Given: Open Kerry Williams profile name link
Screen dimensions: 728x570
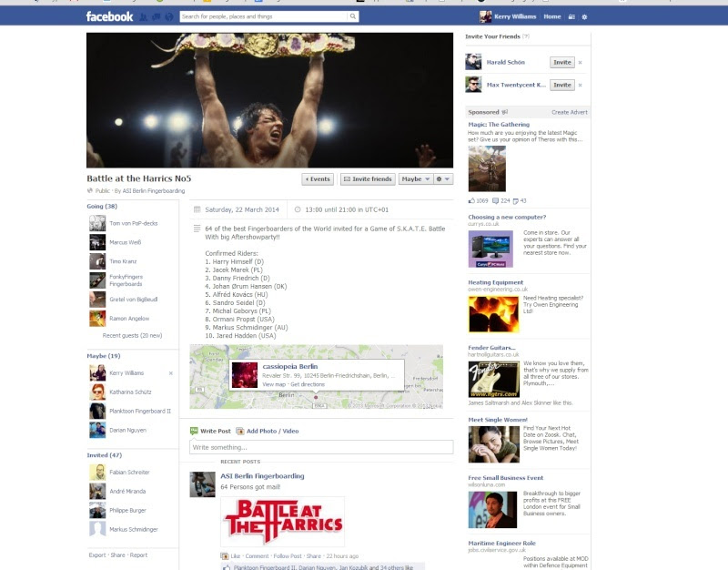Looking at the screenshot, I should (x=515, y=16).
